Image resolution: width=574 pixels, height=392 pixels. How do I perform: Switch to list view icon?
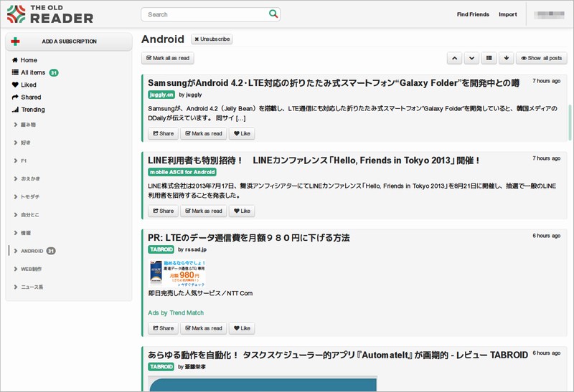[489, 58]
